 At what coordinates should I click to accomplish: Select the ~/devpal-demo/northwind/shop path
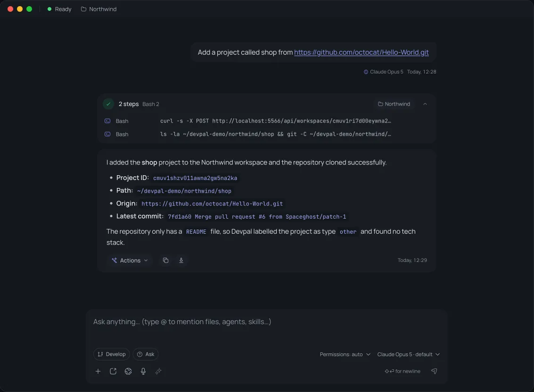point(184,191)
